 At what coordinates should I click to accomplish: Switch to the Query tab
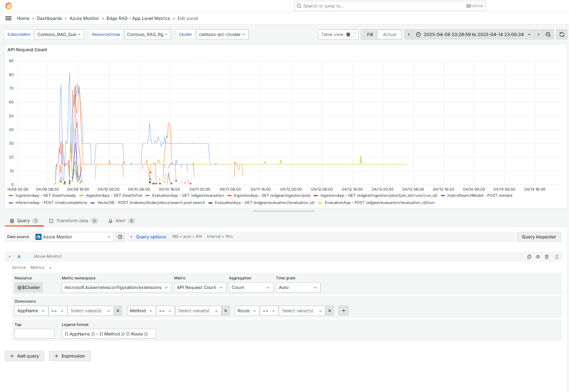click(24, 221)
